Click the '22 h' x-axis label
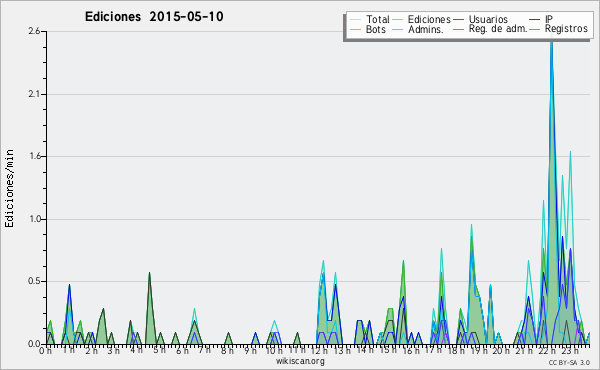The image size is (600, 370). click(x=546, y=350)
